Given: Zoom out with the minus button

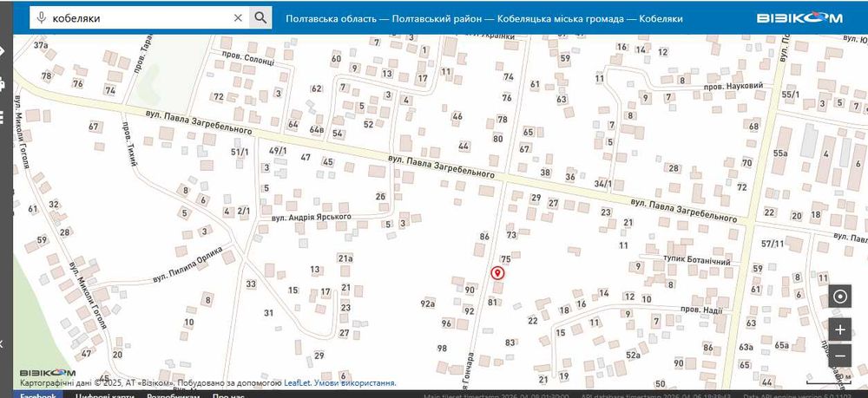Looking at the screenshot, I should click(839, 356).
